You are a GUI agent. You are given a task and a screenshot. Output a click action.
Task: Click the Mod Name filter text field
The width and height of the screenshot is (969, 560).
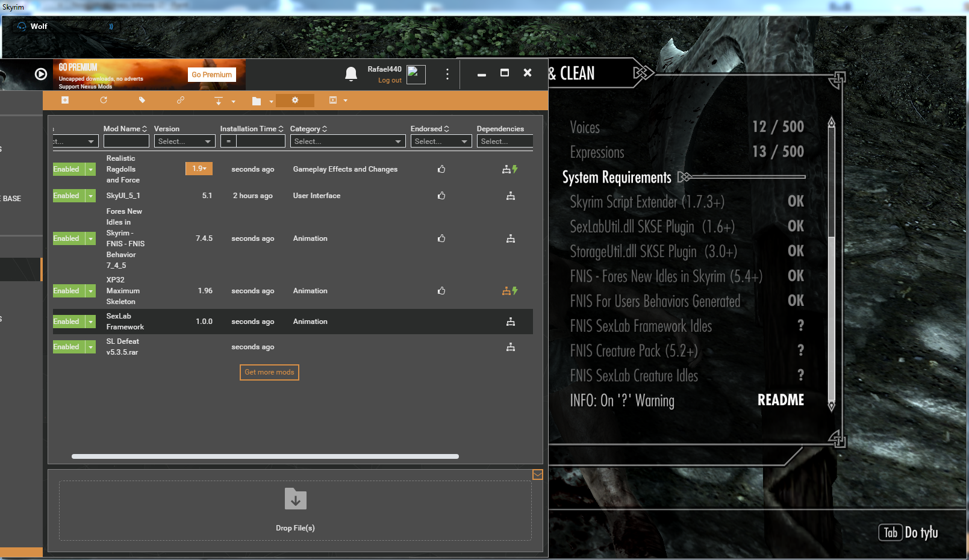coord(126,142)
